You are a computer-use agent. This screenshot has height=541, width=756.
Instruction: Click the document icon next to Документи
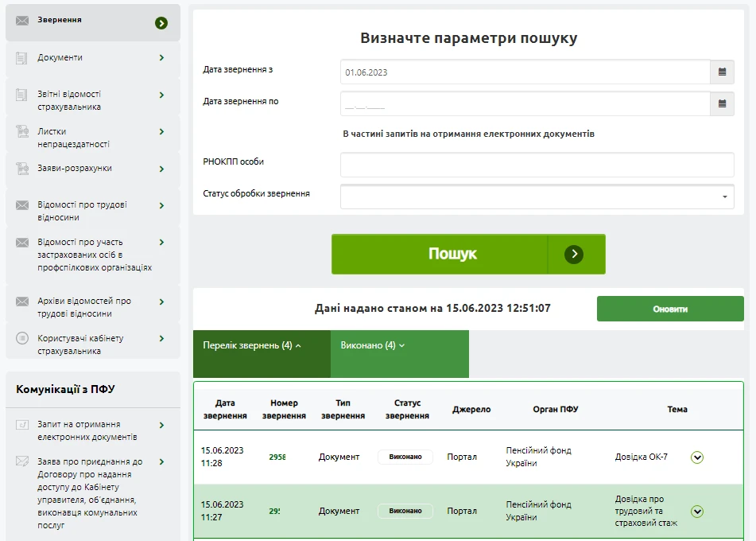point(22,58)
